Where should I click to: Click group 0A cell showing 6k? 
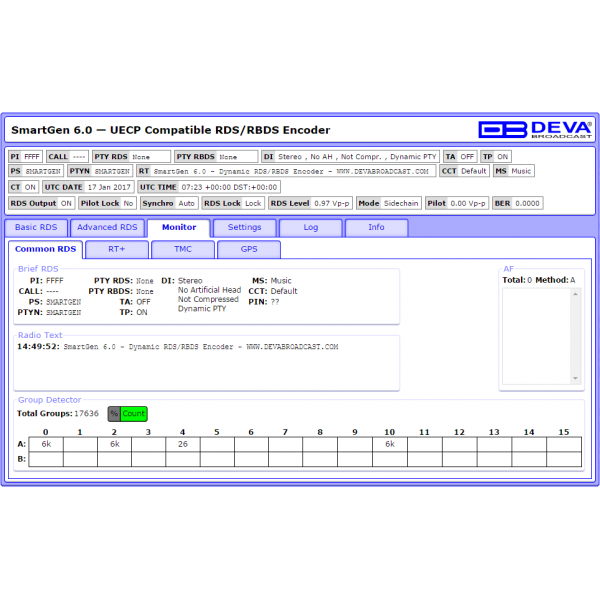pos(46,444)
